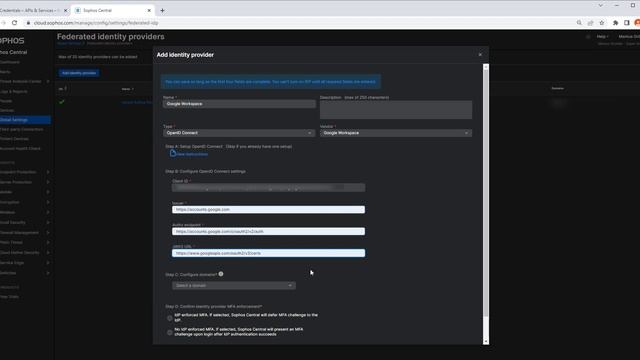Click the Sophos logo
The image size is (640, 360).
[12, 41]
